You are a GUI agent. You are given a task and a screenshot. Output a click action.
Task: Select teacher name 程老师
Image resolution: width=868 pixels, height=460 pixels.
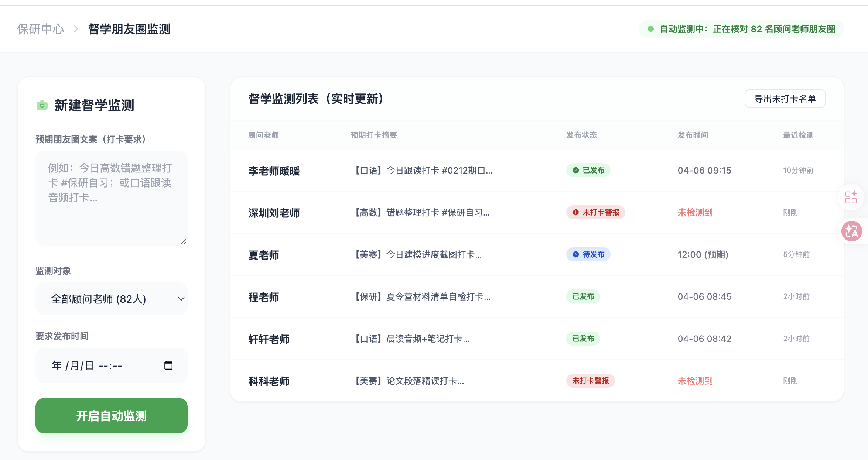point(264,297)
